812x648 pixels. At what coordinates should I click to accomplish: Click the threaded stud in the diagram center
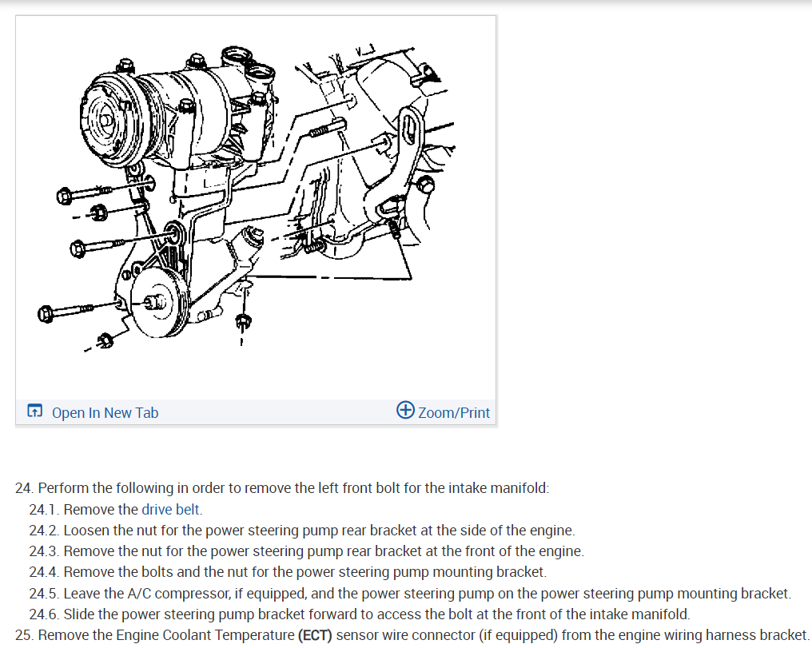[328, 127]
